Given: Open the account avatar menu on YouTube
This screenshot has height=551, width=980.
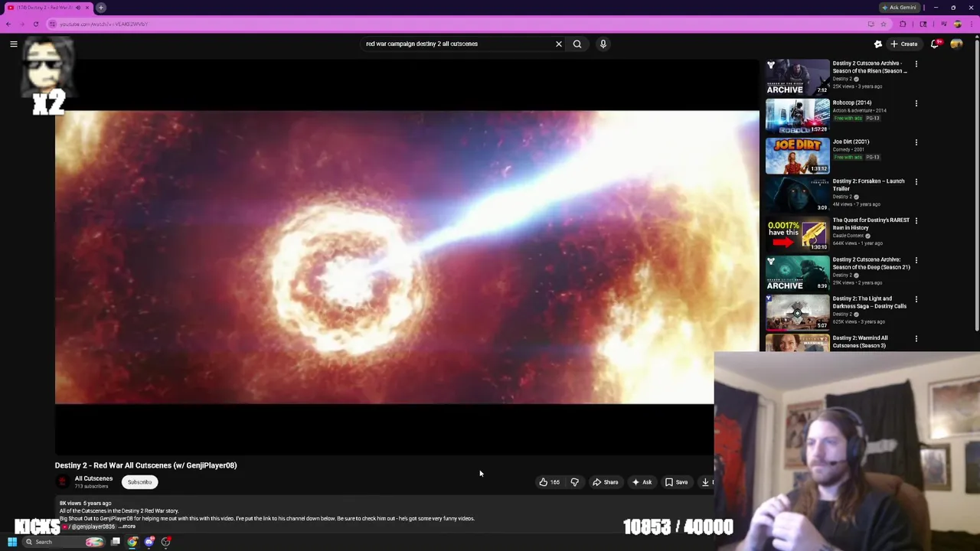Looking at the screenshot, I should (956, 44).
